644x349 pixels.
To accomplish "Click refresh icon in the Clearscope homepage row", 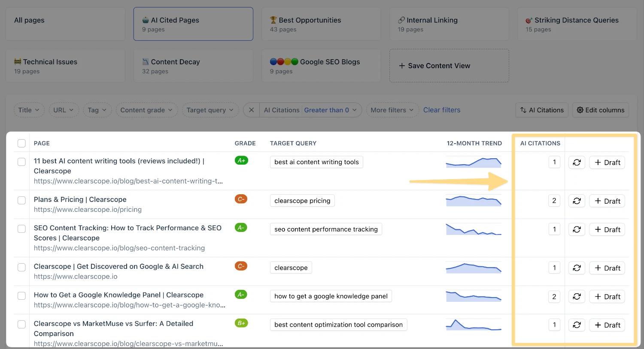I will click(577, 268).
